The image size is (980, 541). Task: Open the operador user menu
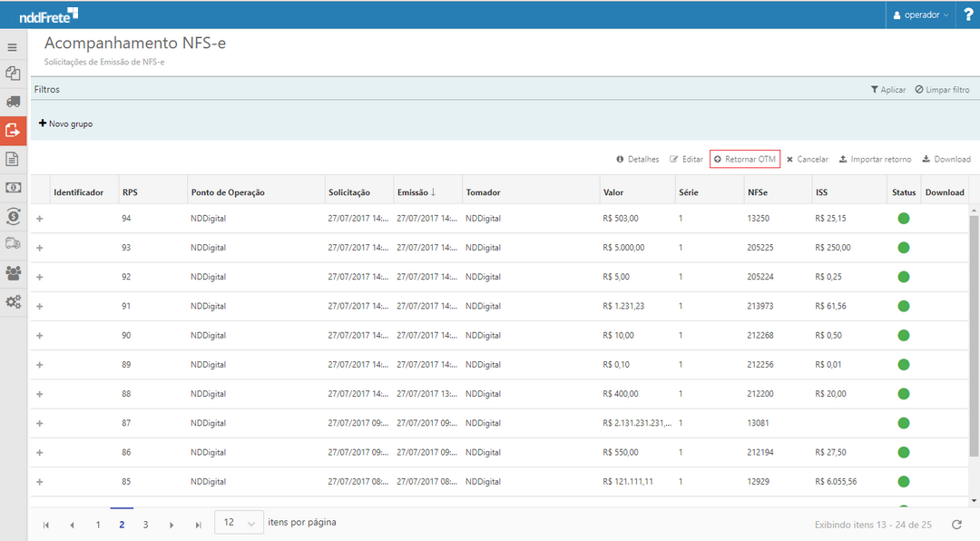point(920,15)
